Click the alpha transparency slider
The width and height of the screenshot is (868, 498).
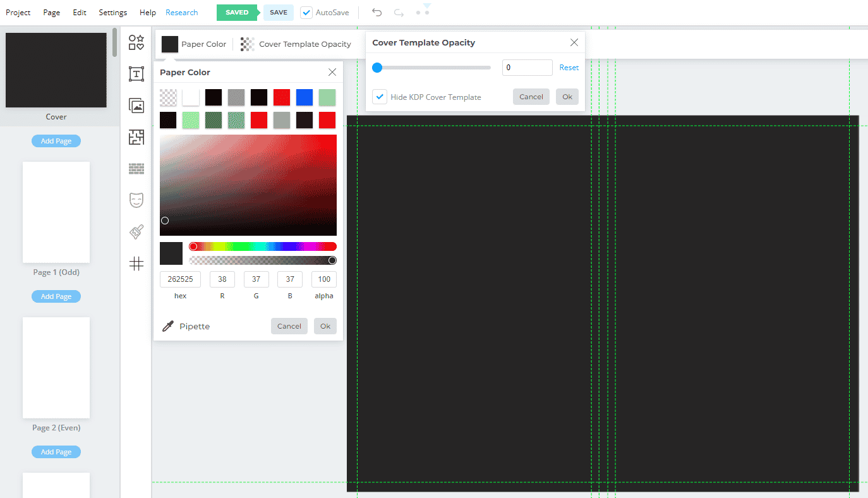pyautogui.click(x=263, y=260)
